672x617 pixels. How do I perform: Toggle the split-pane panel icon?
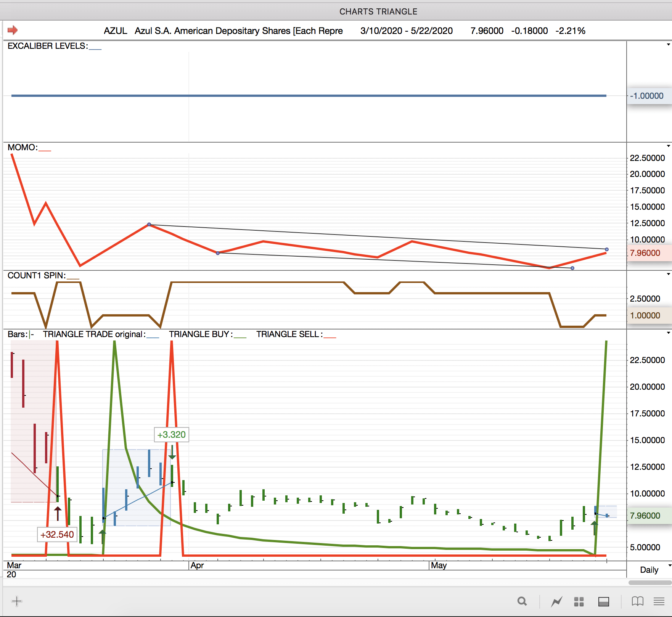click(x=603, y=601)
